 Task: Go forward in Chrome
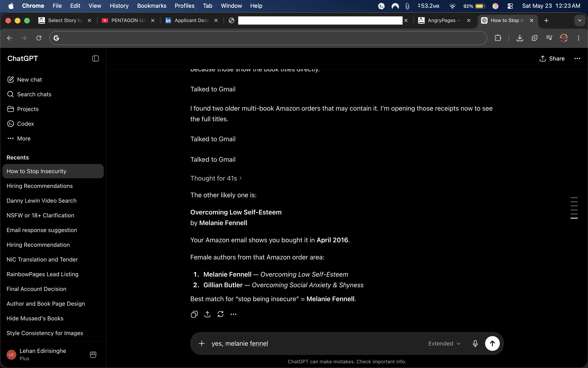click(x=24, y=38)
